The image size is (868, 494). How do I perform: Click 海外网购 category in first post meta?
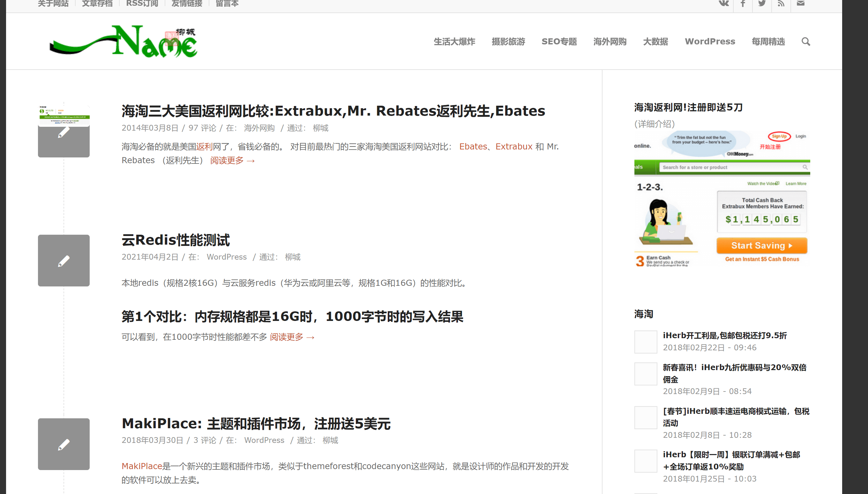[259, 128]
